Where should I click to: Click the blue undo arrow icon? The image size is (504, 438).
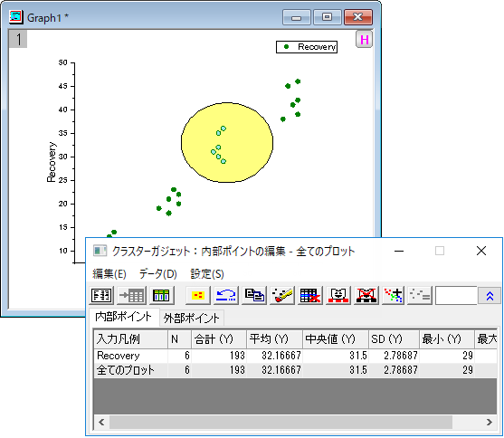tap(226, 295)
